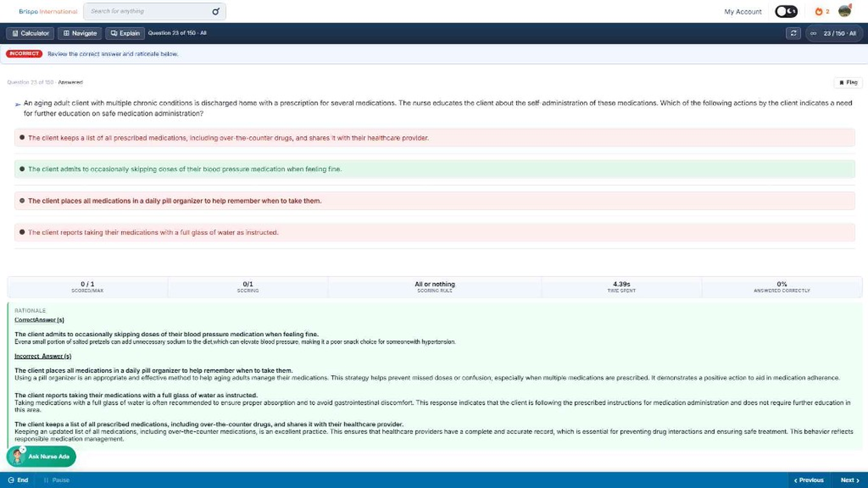Open Ask Nurse Ada chat
868x488 pixels.
tap(41, 456)
